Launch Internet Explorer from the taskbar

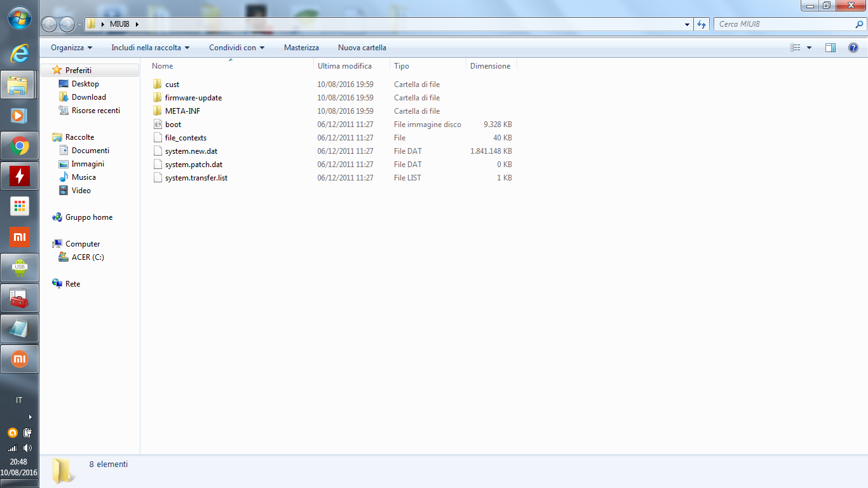point(19,53)
